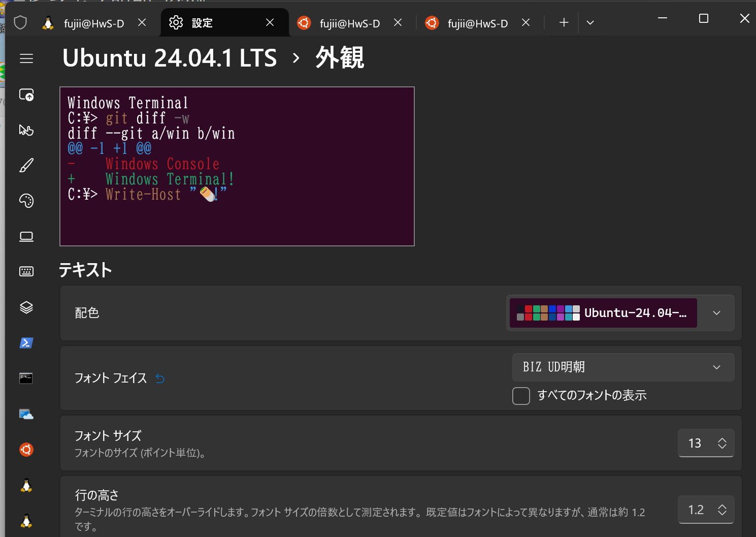
Task: Open Interaction settings with cursor icon
Action: coord(26,130)
